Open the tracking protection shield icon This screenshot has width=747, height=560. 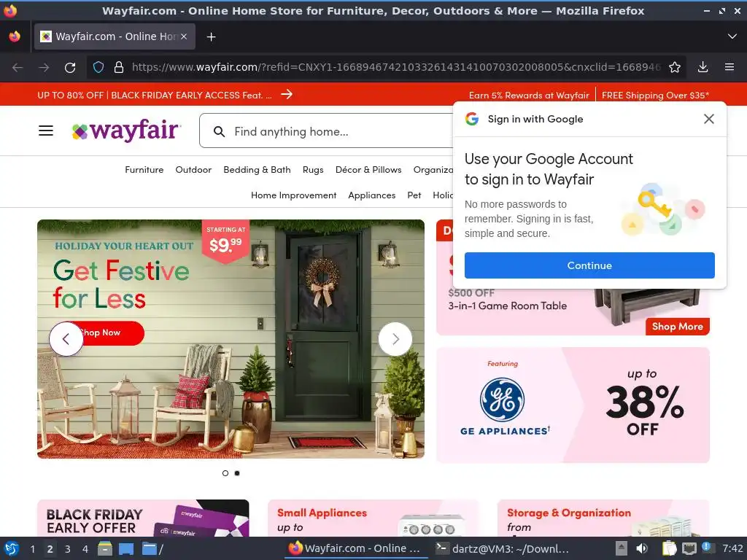tap(98, 68)
